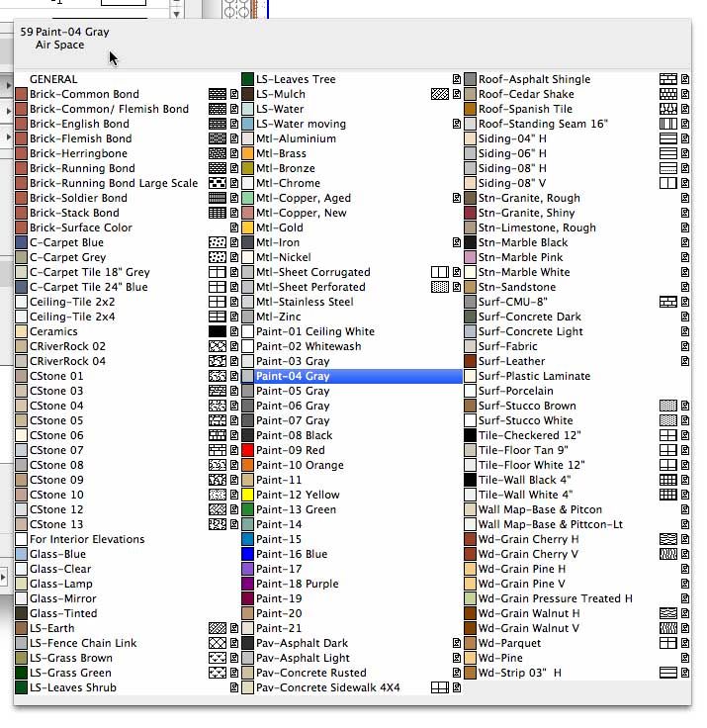Click the shingle pattern icon for Roof-Asphalt Shingle

[x=668, y=79]
